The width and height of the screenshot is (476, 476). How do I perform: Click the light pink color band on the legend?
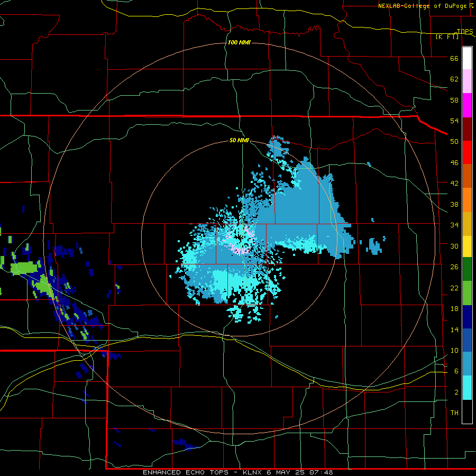coord(467,81)
